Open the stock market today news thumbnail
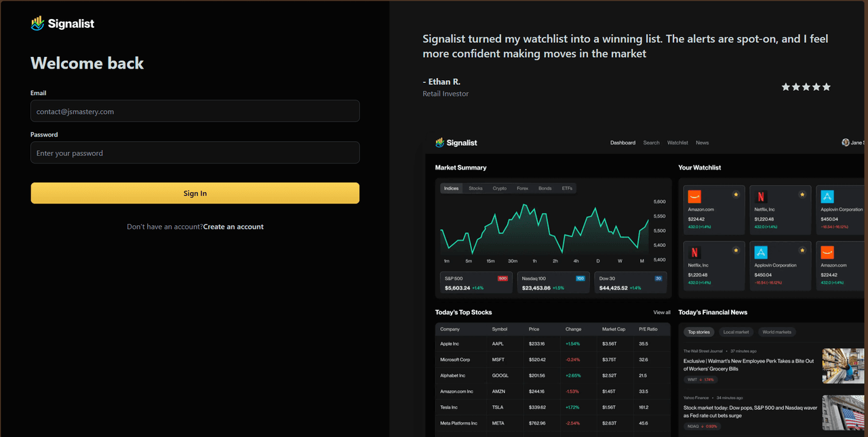The height and width of the screenshot is (437, 868). click(x=844, y=413)
